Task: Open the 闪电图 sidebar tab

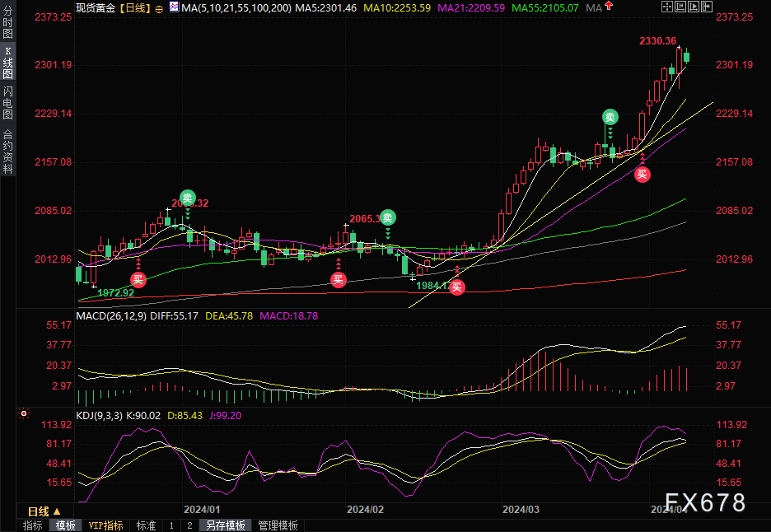Action: click(8, 102)
